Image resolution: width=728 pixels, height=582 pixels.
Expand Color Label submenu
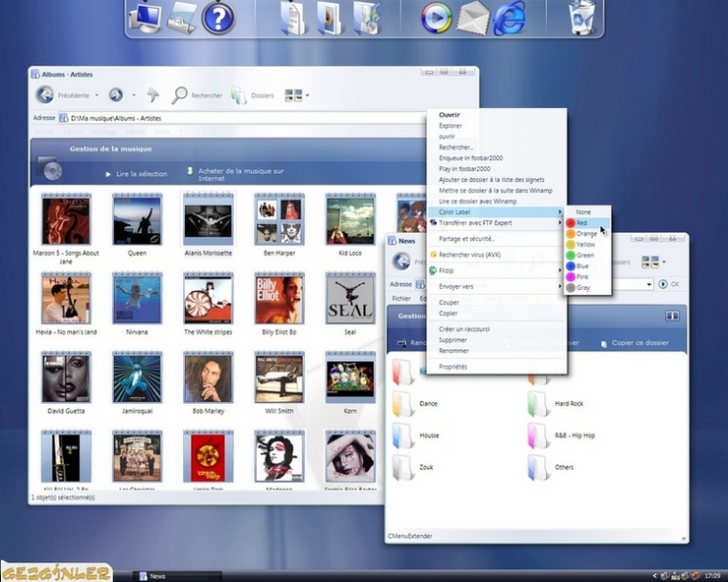(497, 212)
